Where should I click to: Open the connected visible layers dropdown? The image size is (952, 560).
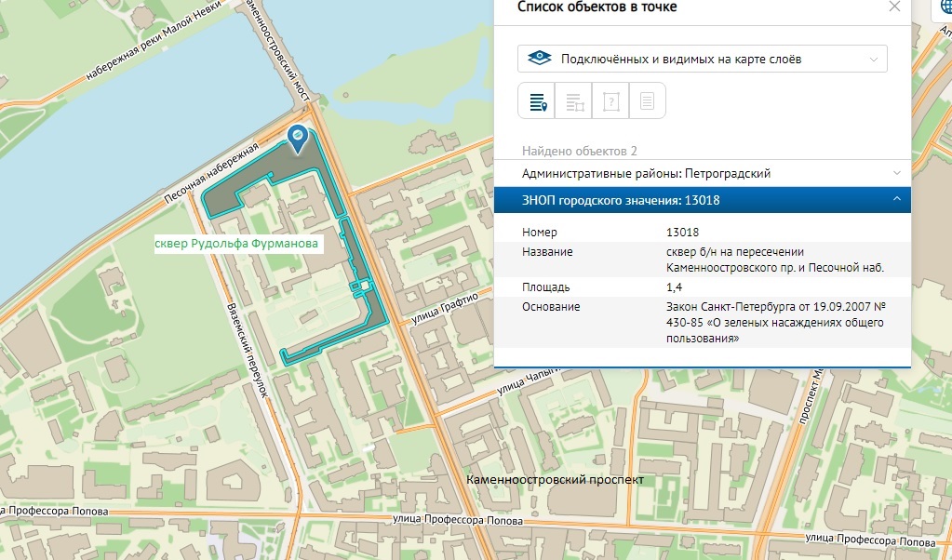point(703,60)
